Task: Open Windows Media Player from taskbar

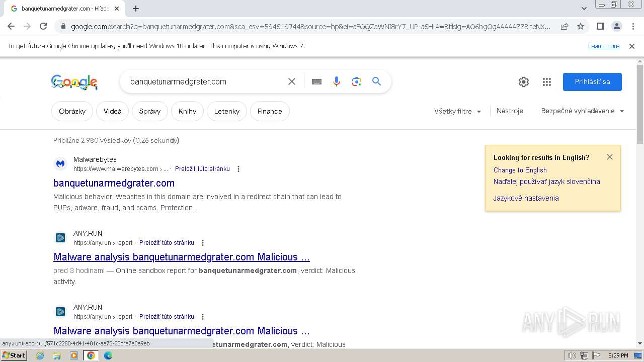Action: 74,355
